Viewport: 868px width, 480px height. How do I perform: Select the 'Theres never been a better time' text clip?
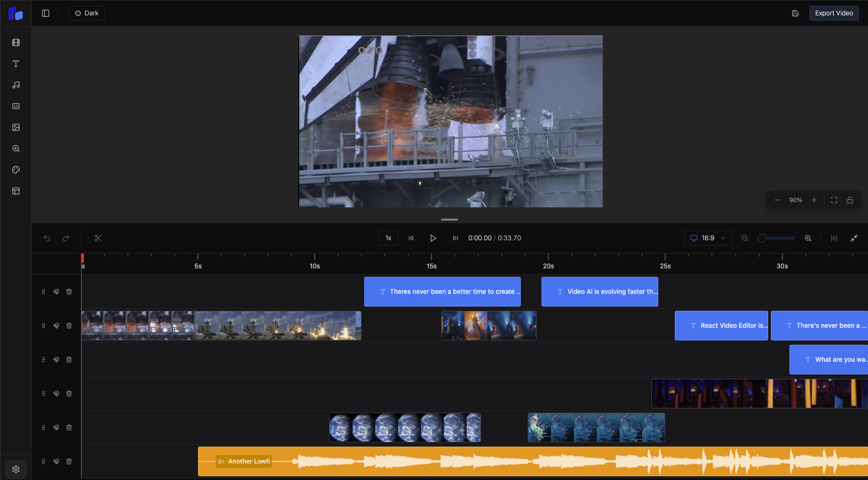(442, 292)
